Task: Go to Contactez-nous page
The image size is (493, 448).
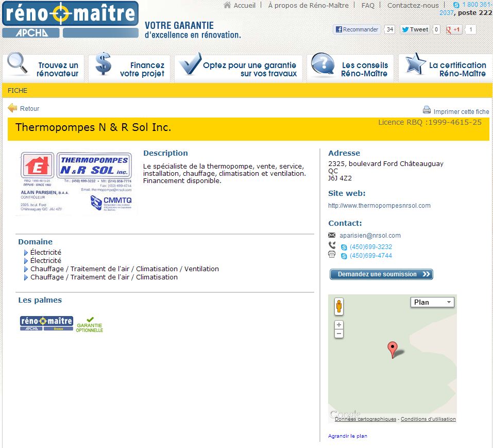Action: 413,5
